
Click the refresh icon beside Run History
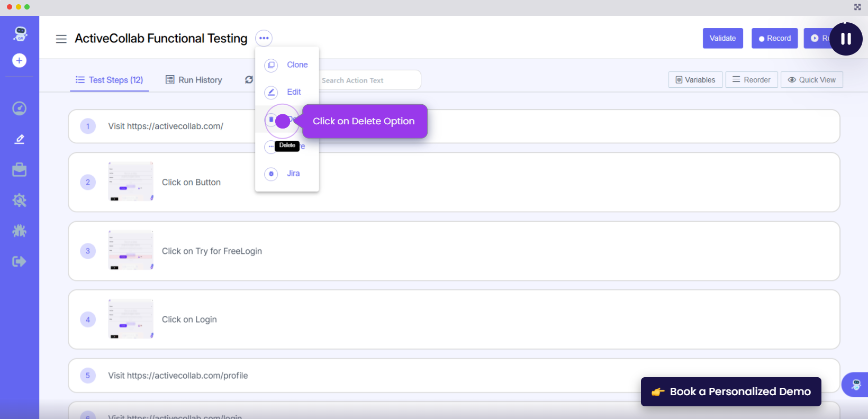tap(249, 80)
